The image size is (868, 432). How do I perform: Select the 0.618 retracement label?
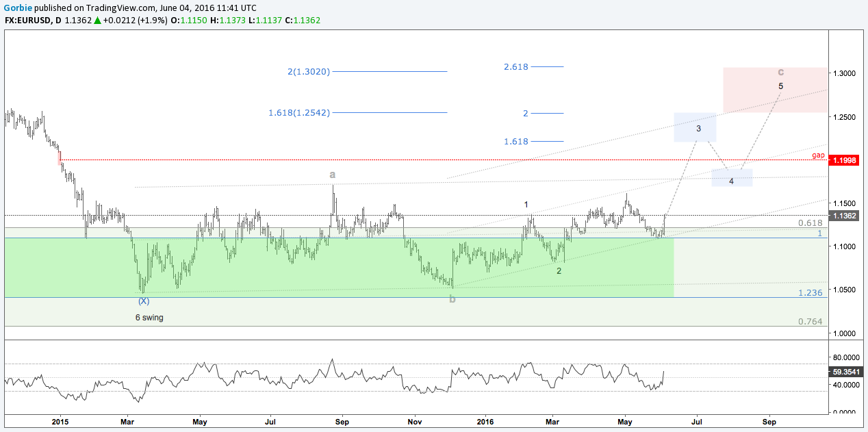810,223
